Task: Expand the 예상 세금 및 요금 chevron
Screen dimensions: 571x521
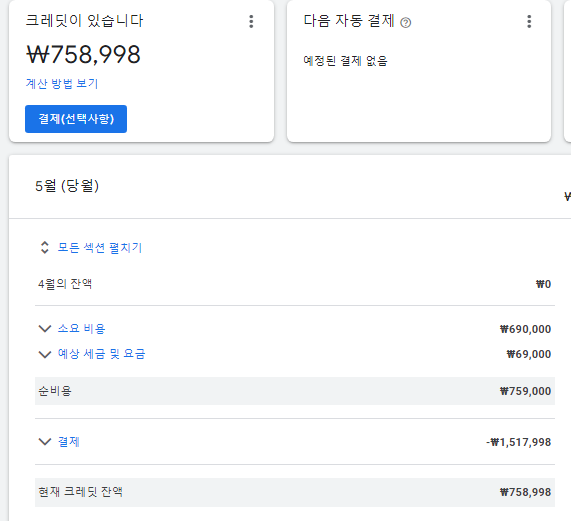Action: tap(45, 354)
